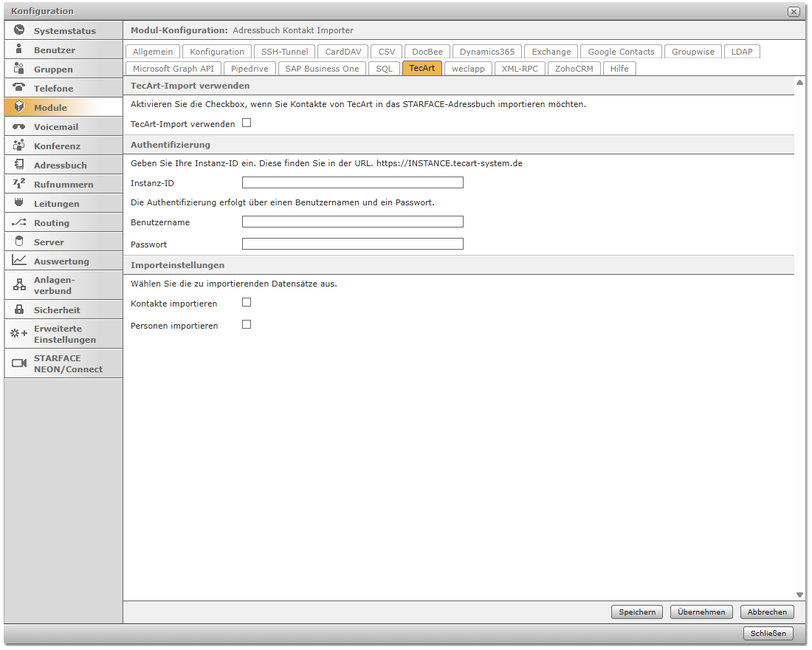Open Telefone via its phone icon
812x650 pixels.
19,88
